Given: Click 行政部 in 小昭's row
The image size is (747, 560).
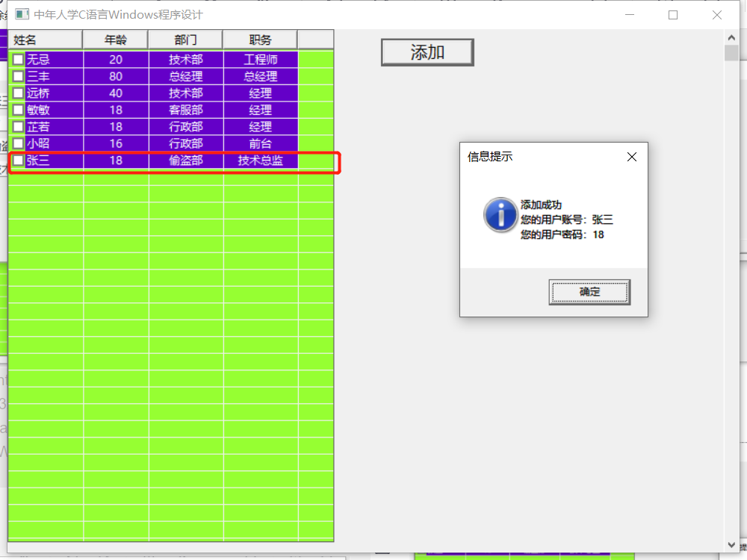Looking at the screenshot, I should 186,143.
